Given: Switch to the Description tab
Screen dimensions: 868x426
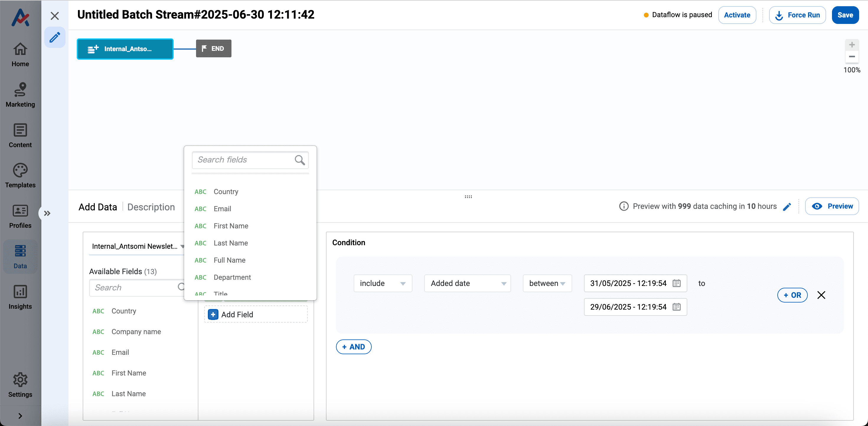Looking at the screenshot, I should coord(151,207).
